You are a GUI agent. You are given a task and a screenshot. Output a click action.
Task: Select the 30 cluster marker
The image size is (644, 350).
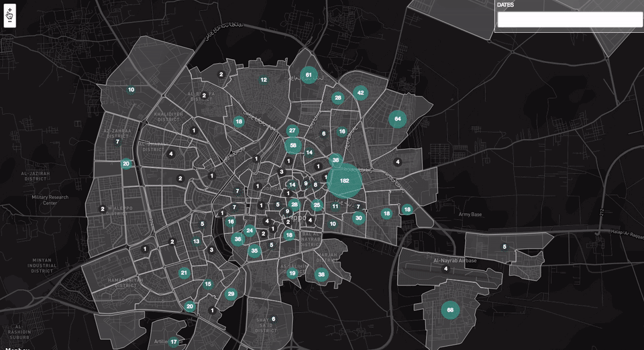358,218
